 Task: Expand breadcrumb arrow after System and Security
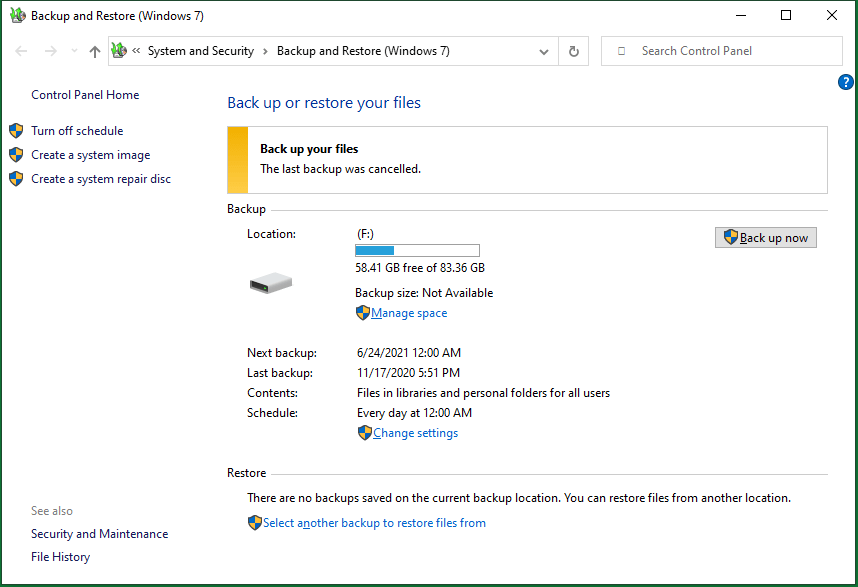[265, 51]
